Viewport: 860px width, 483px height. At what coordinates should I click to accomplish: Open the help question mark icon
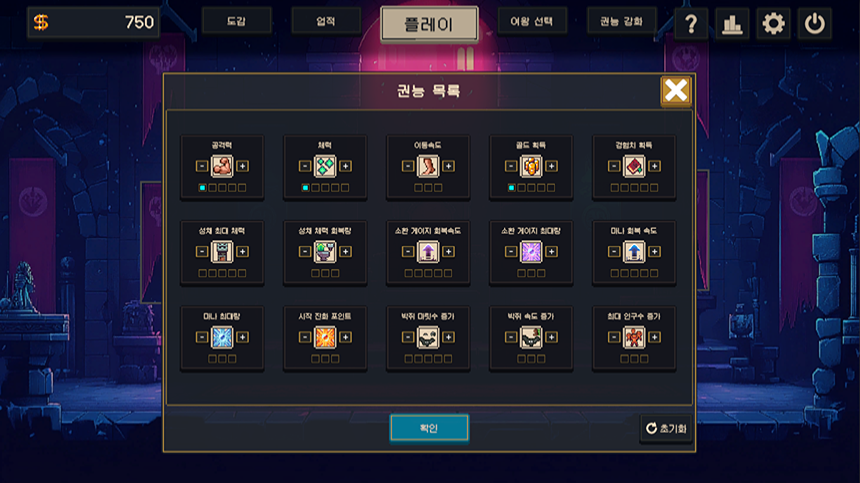pyautogui.click(x=691, y=24)
